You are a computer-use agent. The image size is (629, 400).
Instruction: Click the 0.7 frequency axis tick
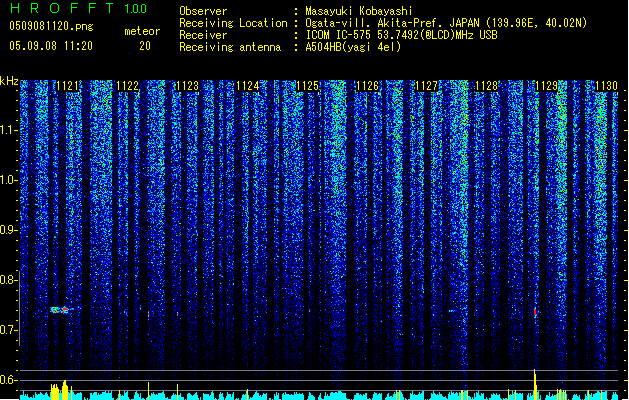8,330
